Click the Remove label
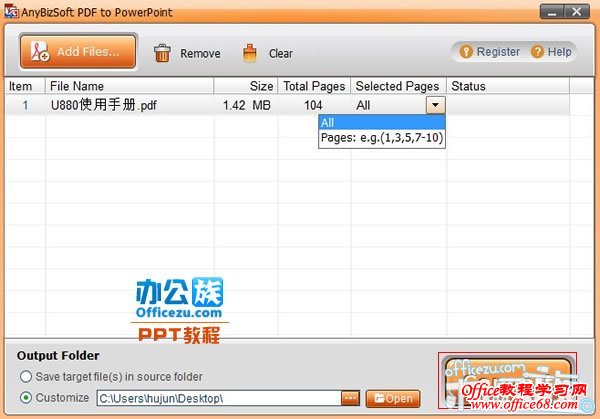This screenshot has height=419, width=600. (200, 54)
